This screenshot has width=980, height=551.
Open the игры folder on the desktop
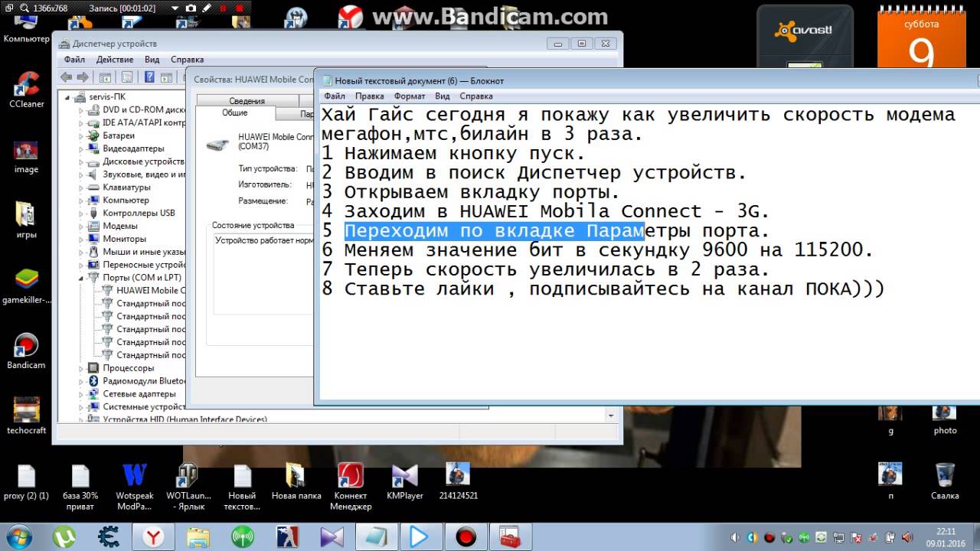[26, 220]
